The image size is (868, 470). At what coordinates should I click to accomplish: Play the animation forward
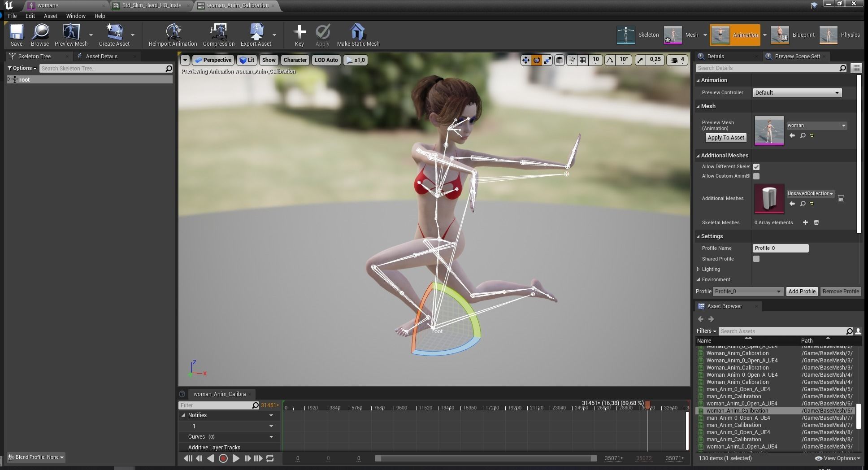[x=235, y=458]
